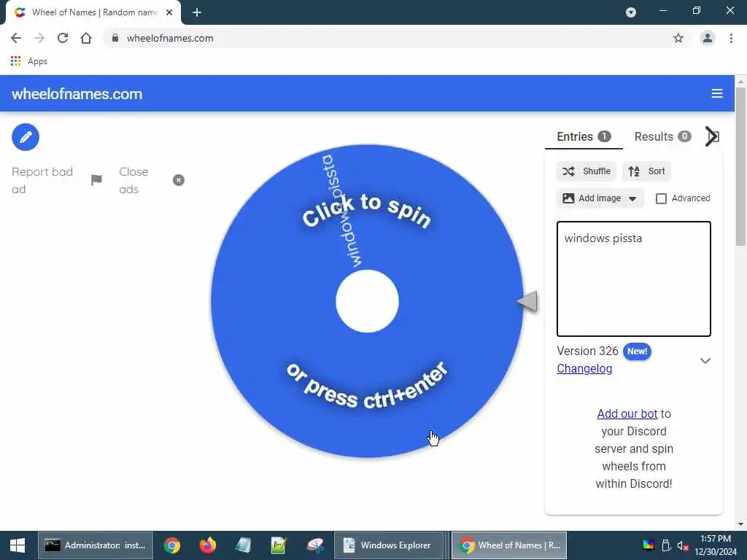The image size is (747, 560).
Task: Expand the Version 326 changelog chevron
Action: (705, 360)
